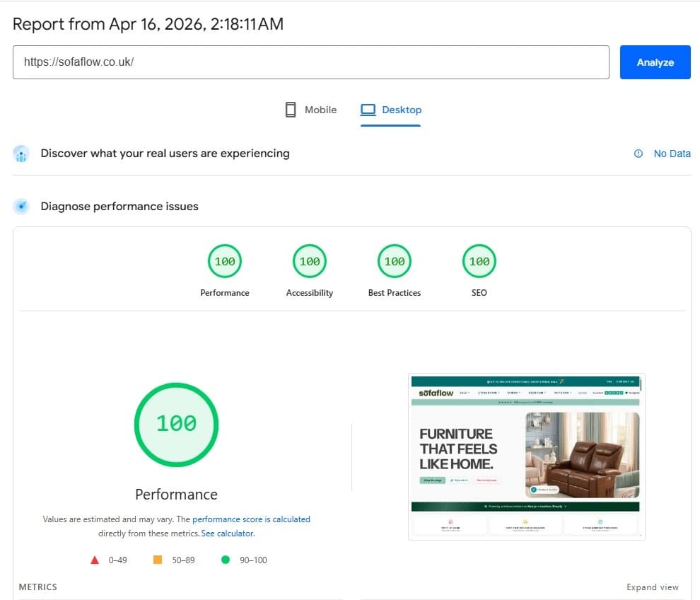Select the Performance score gauge
This screenshot has height=600, width=700.
click(224, 260)
